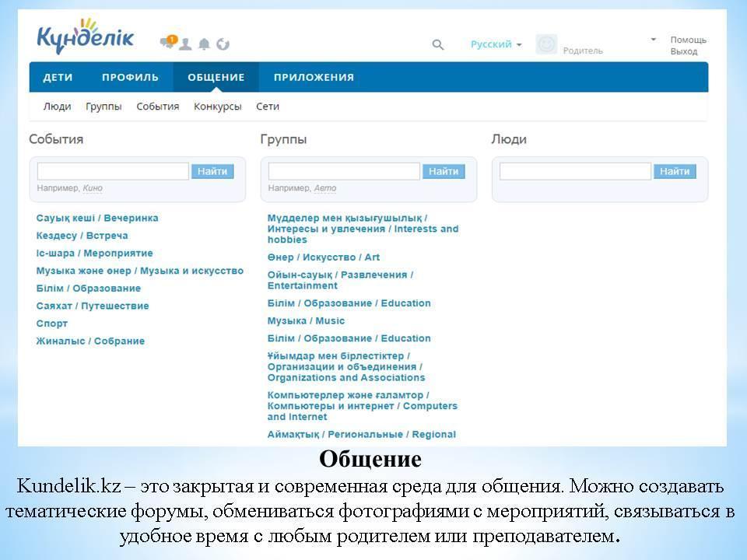Go to the Группы submenu item
The width and height of the screenshot is (747, 560).
103,107
